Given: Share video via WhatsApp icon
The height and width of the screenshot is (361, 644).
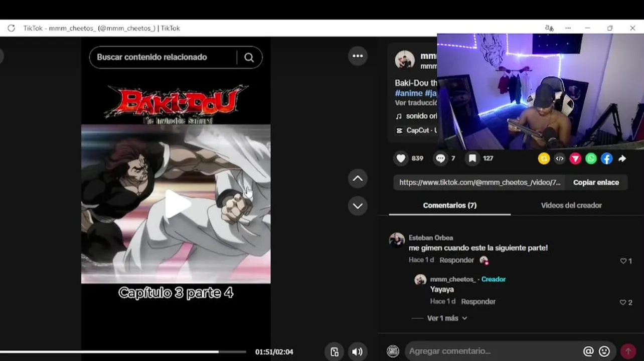Looking at the screenshot, I should point(591,158).
